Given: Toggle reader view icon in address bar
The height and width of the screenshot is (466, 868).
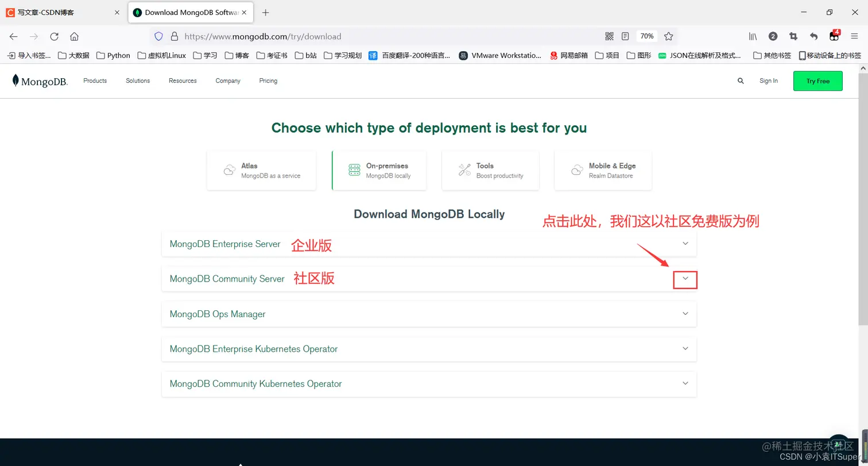Looking at the screenshot, I should pos(625,36).
